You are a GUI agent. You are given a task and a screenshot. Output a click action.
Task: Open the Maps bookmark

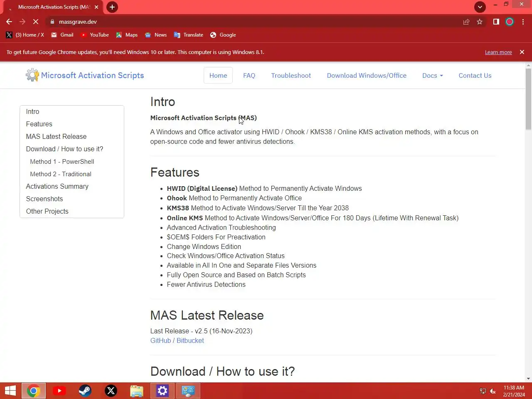tap(127, 35)
